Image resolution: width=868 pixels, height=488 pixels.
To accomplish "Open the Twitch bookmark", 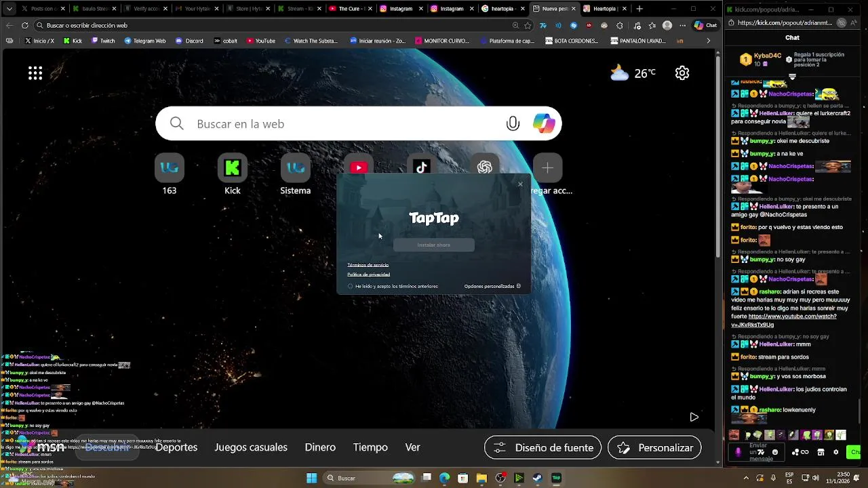I will coord(103,41).
